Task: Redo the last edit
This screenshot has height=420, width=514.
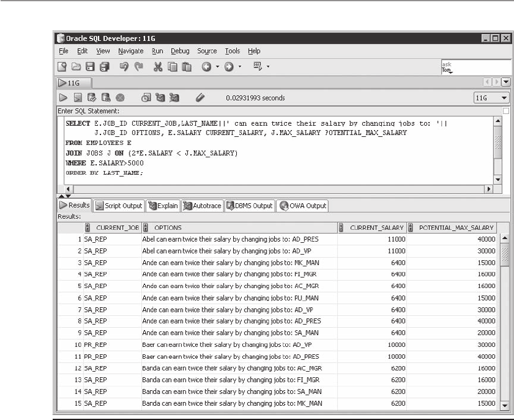Action: point(139,66)
